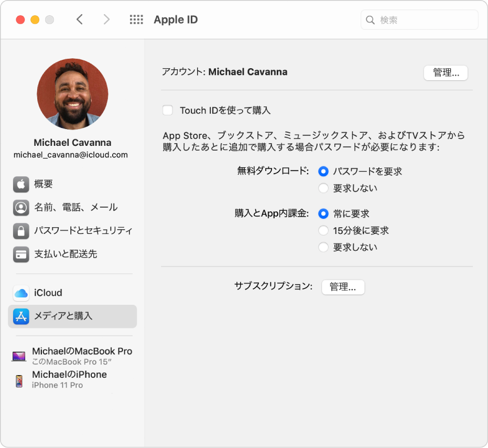Click 管理 next to アカウント
488x448 pixels.
pos(446,73)
